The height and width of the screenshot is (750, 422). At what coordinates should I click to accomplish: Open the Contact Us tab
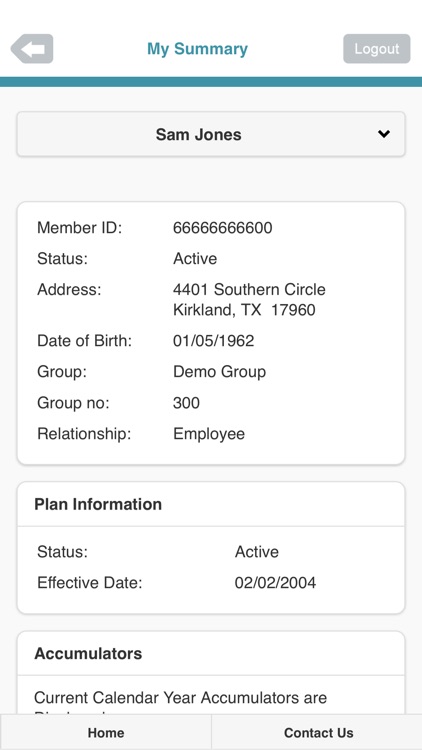(318, 732)
